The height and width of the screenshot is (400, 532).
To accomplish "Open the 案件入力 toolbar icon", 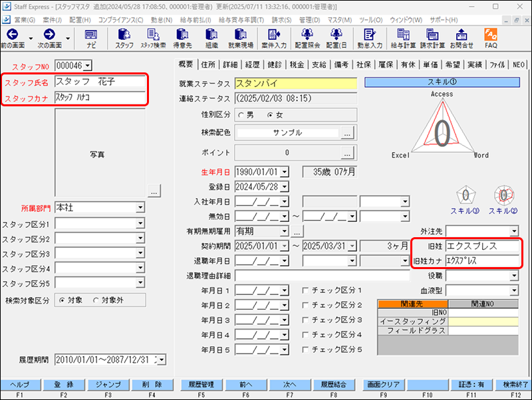I will (274, 35).
